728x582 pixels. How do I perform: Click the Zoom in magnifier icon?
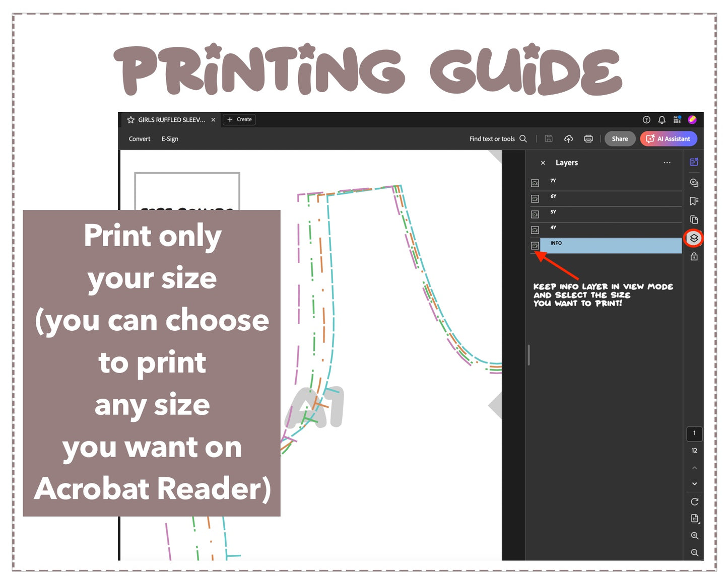point(694,536)
